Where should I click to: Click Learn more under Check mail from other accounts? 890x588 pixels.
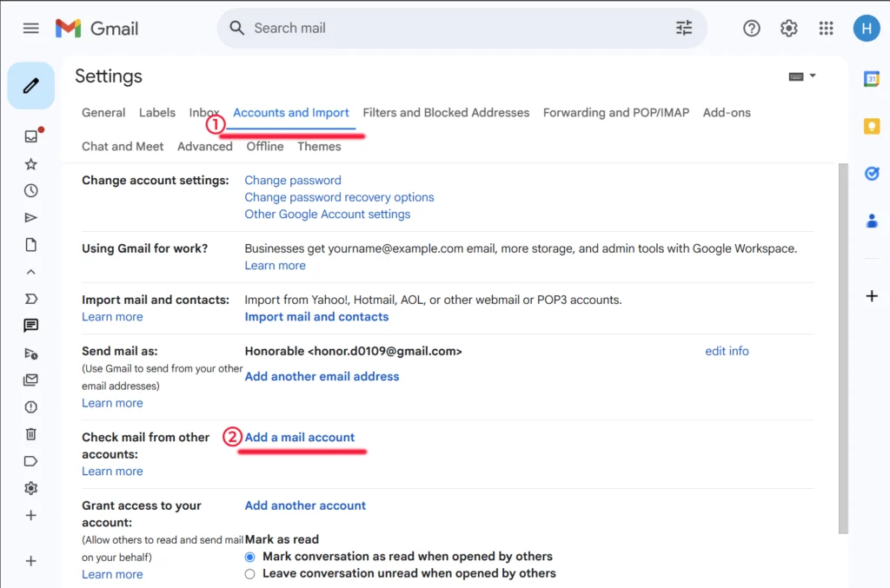(x=112, y=472)
